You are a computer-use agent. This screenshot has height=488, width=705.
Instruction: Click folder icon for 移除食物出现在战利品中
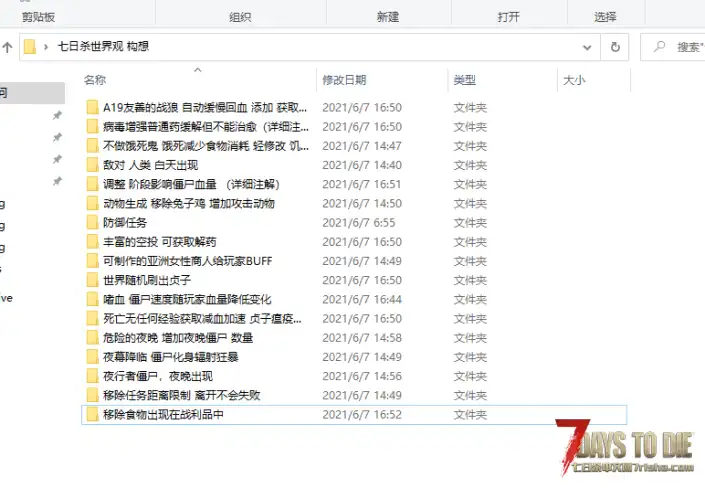(x=92, y=414)
